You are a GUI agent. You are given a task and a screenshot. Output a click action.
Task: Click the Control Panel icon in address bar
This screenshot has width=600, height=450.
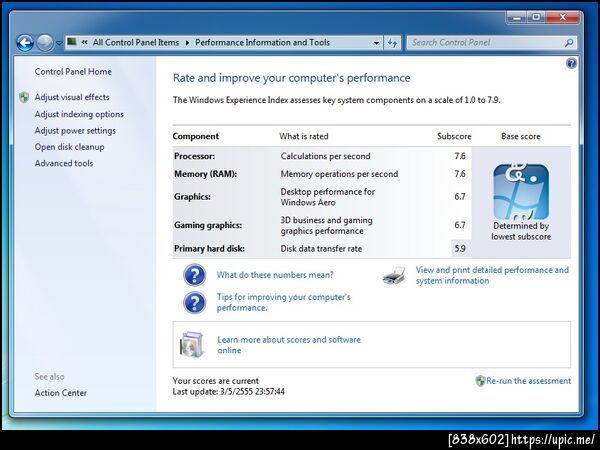coord(72,42)
